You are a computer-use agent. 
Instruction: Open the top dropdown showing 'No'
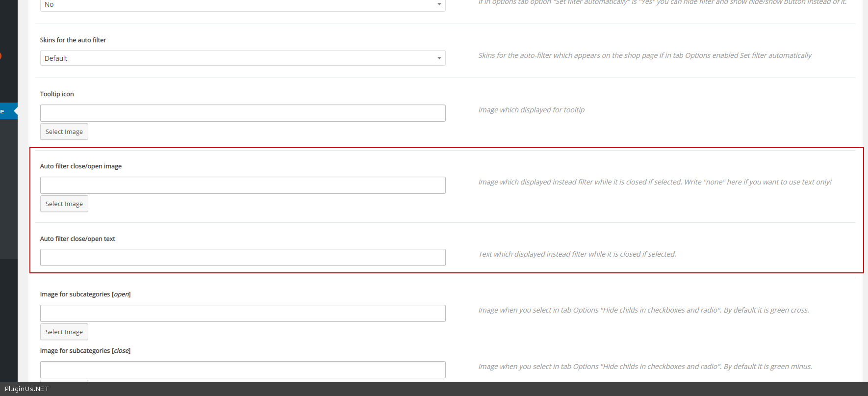pos(243,5)
